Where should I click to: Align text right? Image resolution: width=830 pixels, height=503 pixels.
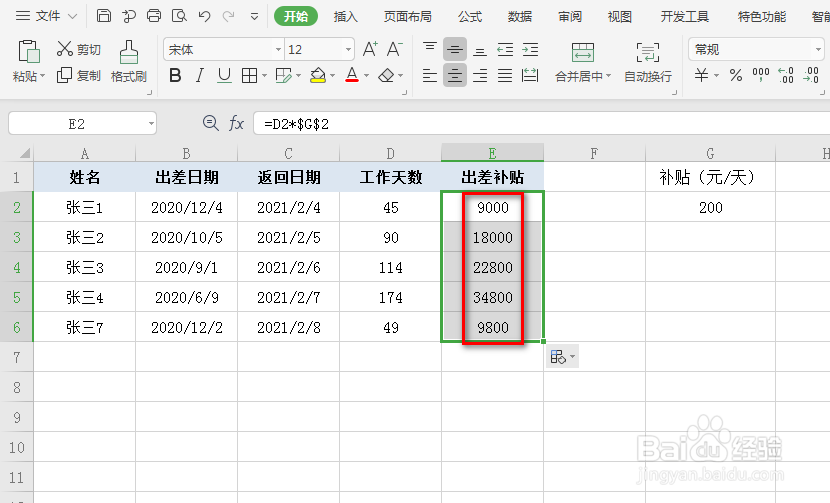pyautogui.click(x=480, y=75)
